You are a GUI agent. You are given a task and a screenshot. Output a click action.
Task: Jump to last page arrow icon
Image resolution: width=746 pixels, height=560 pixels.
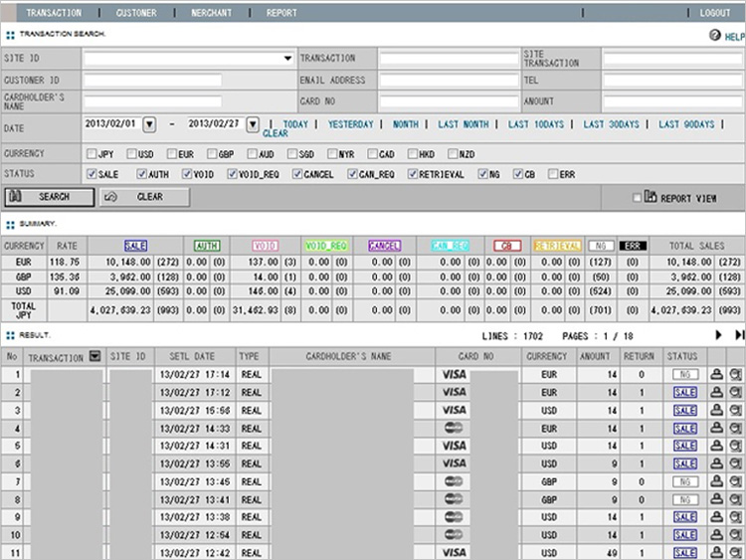coord(738,336)
